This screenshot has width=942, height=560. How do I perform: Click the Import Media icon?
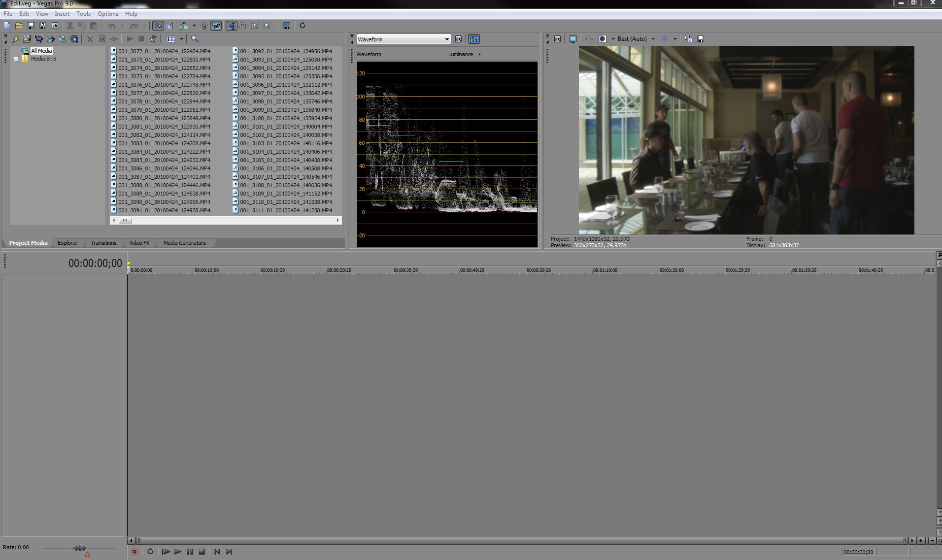tap(27, 39)
